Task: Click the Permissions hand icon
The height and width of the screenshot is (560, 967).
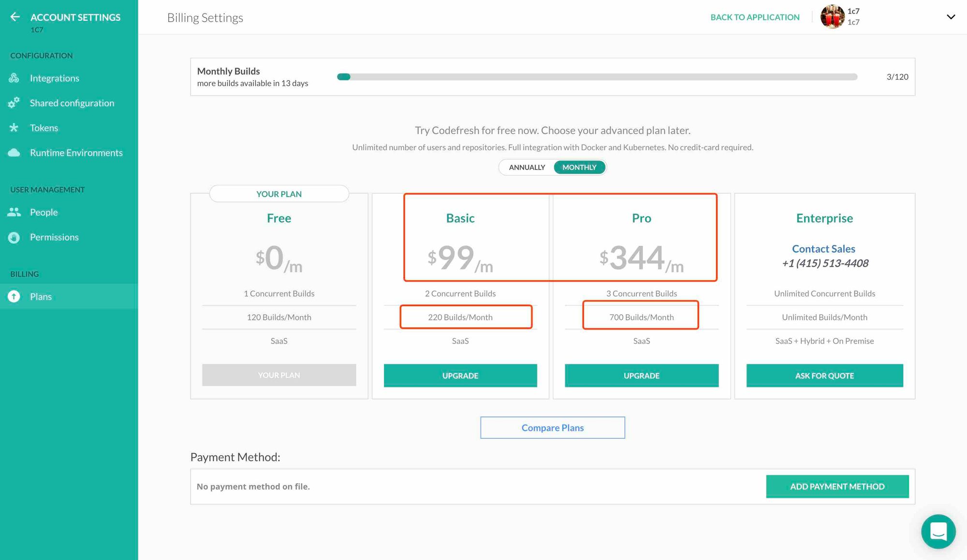Action: coord(14,237)
